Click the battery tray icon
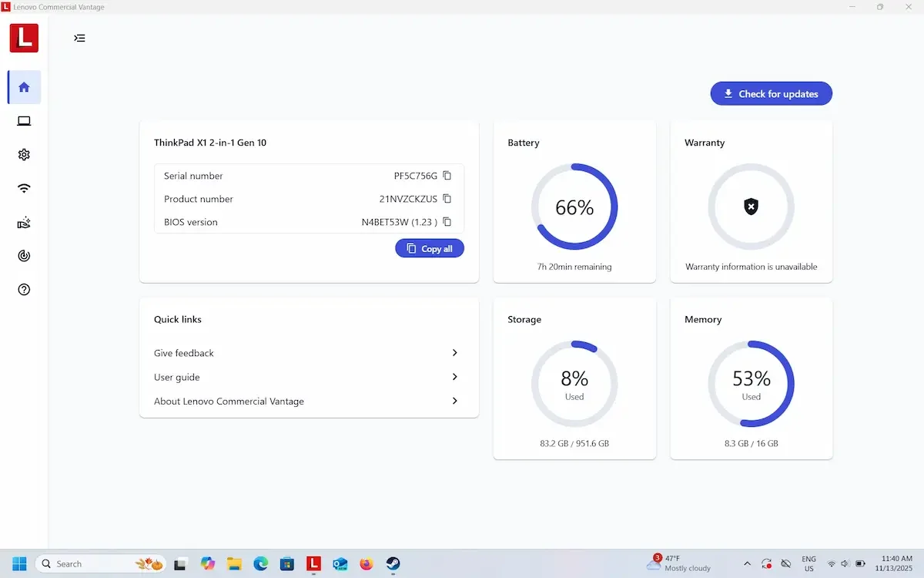The width and height of the screenshot is (924, 578). point(861,563)
